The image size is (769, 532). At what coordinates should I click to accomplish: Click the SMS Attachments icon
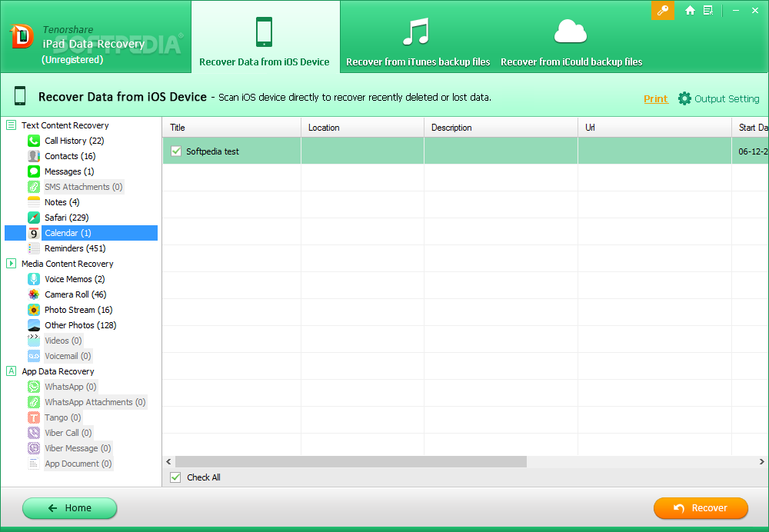[34, 187]
